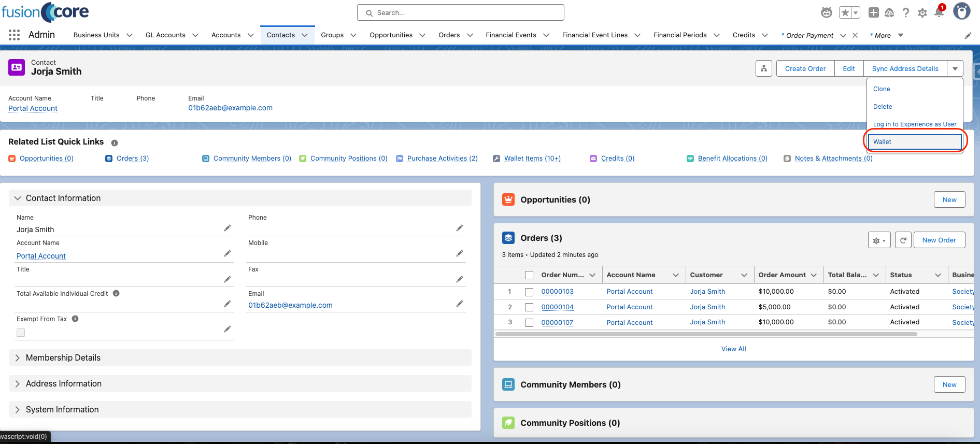Open the Notifications bell
This screenshot has height=444, width=980.
[x=939, y=12]
